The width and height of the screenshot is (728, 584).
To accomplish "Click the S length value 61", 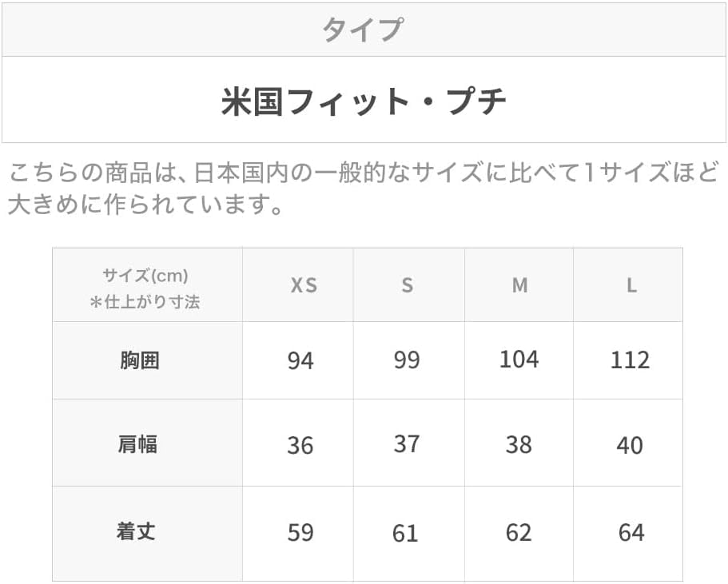I will coord(406,532).
